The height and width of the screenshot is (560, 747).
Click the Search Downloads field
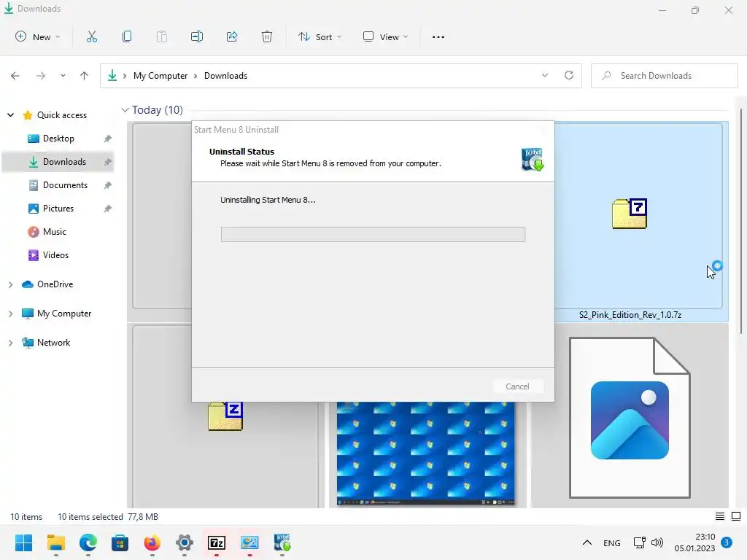[x=664, y=76]
